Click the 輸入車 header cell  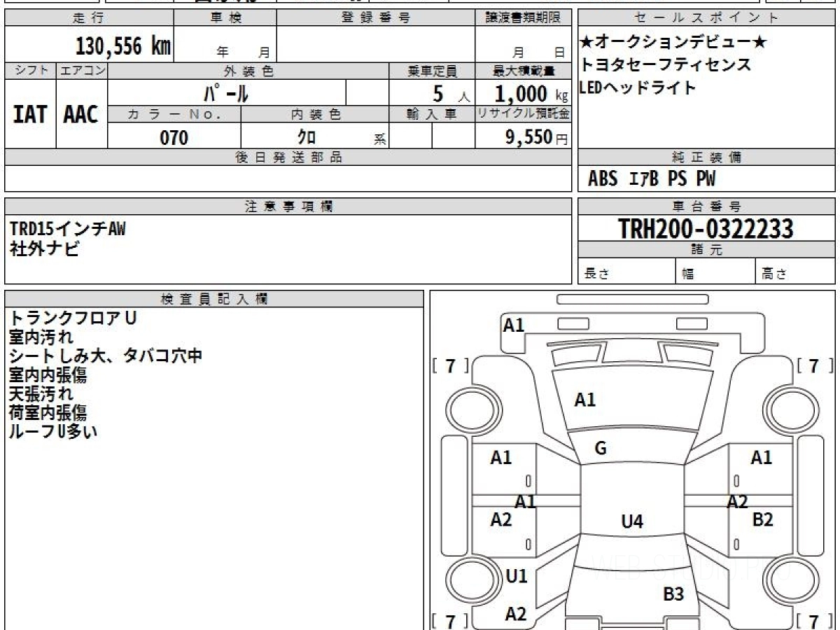coord(432,114)
